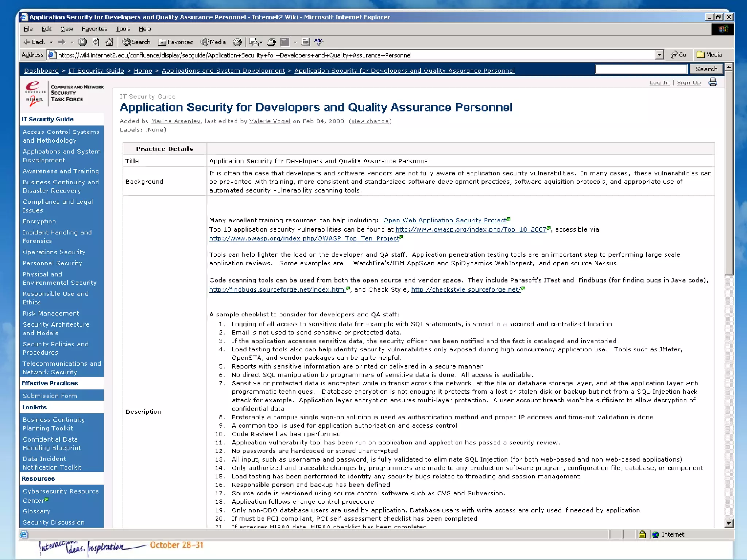Click the wiki Search button

[706, 69]
